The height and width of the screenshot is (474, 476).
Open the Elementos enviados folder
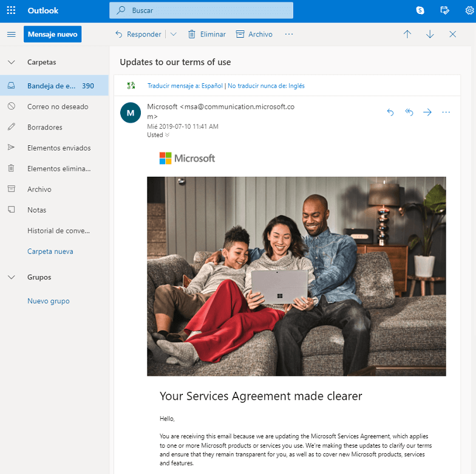pos(54,148)
